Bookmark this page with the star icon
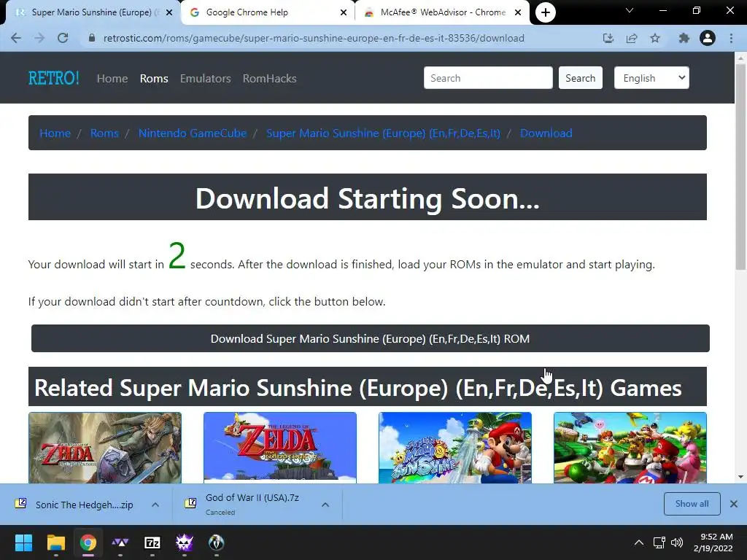 tap(655, 38)
